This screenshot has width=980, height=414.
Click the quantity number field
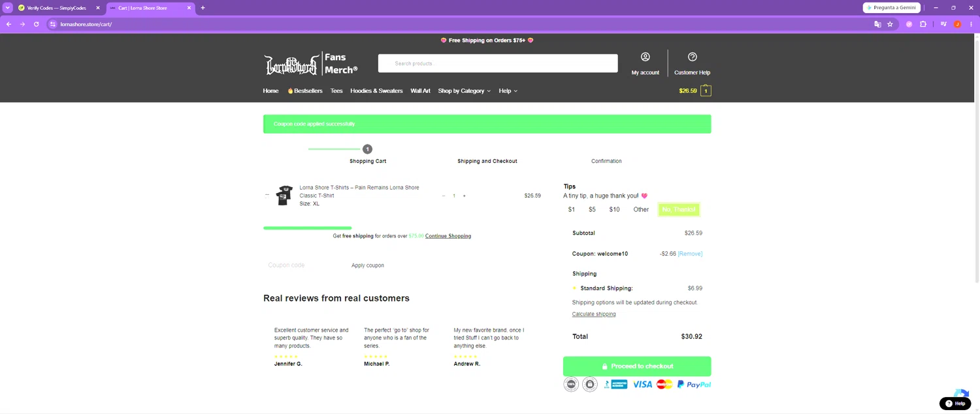(x=454, y=196)
